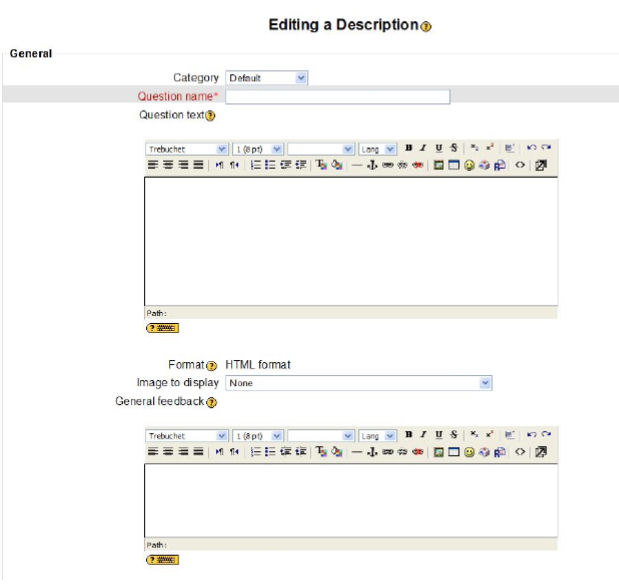Enlarge the Question text editor to fullscreen
This screenshot has height=587, width=619.
click(x=541, y=165)
